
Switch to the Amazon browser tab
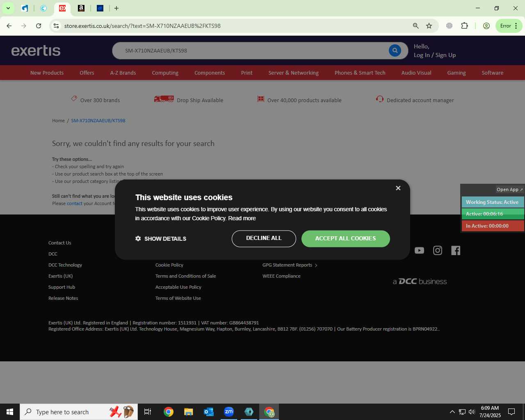click(81, 8)
